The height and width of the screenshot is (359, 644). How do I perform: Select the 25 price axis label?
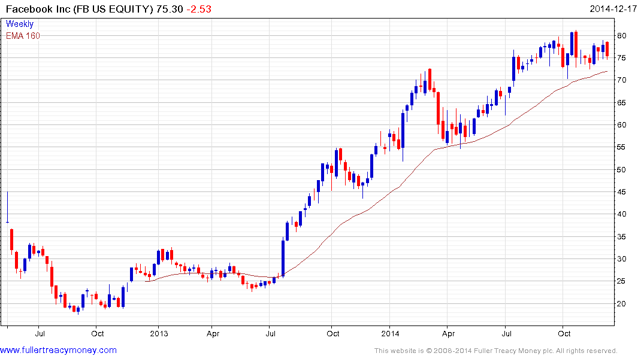pyautogui.click(x=622, y=281)
